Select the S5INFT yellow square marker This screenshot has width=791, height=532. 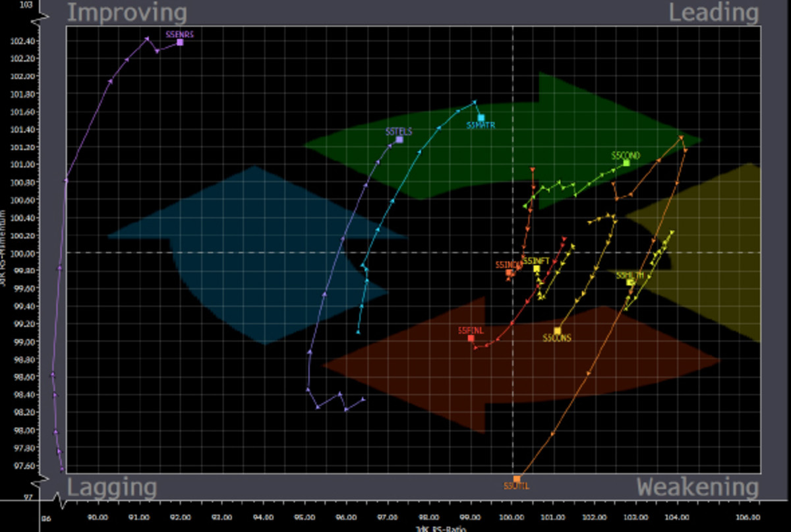537,269
